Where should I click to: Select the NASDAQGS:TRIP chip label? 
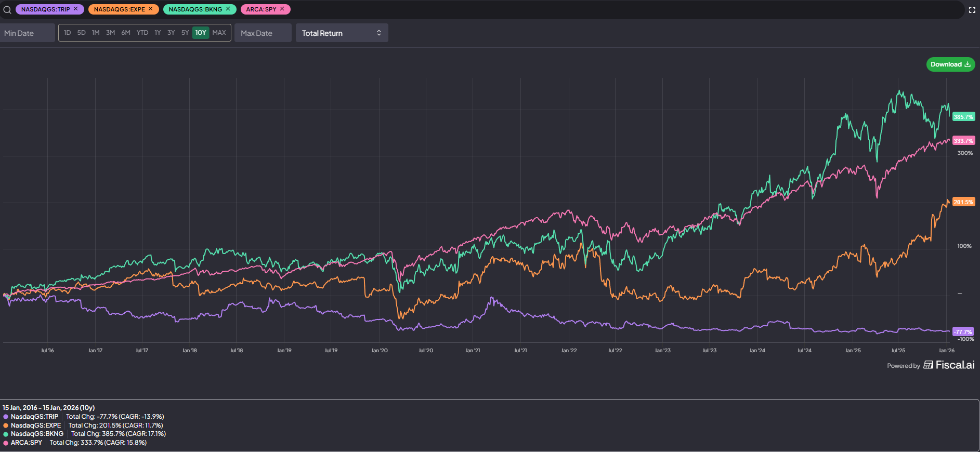point(45,9)
